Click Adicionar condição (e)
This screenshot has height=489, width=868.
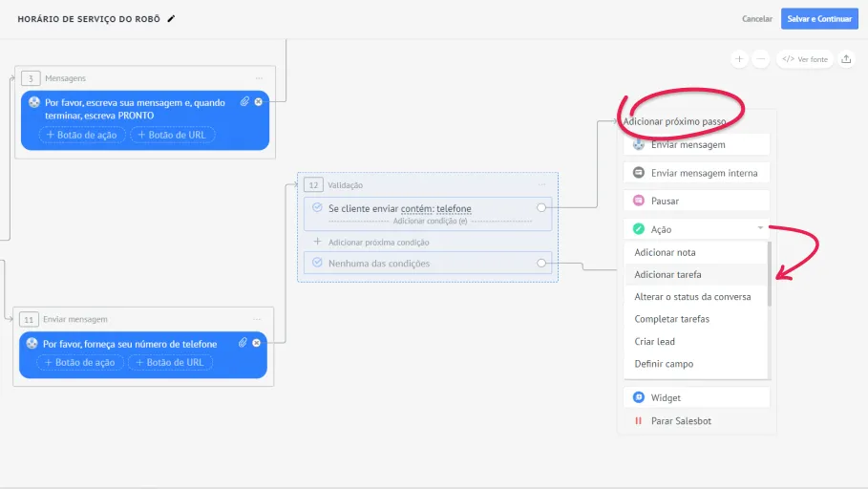pos(430,221)
